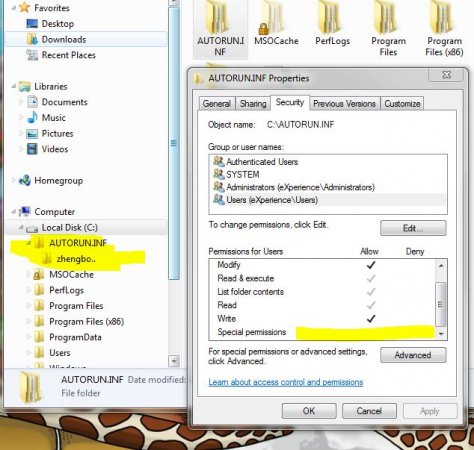Select Program Files (x86) in folder tree
Screen dimensions: 474x450
click(86, 321)
